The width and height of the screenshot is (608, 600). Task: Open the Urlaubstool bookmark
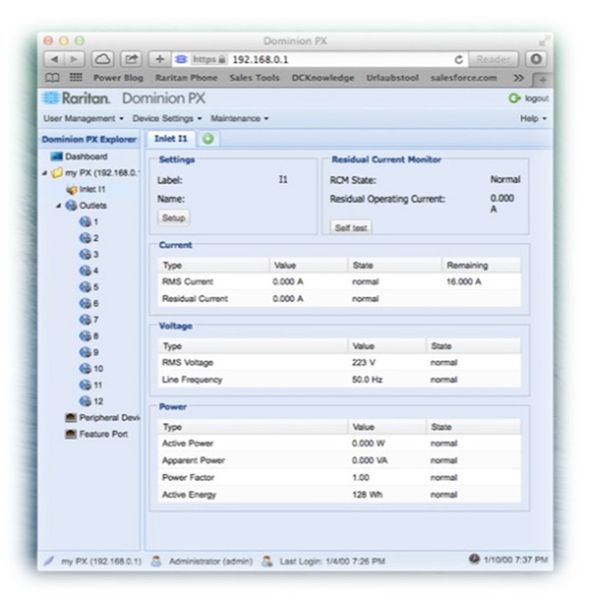pyautogui.click(x=392, y=78)
